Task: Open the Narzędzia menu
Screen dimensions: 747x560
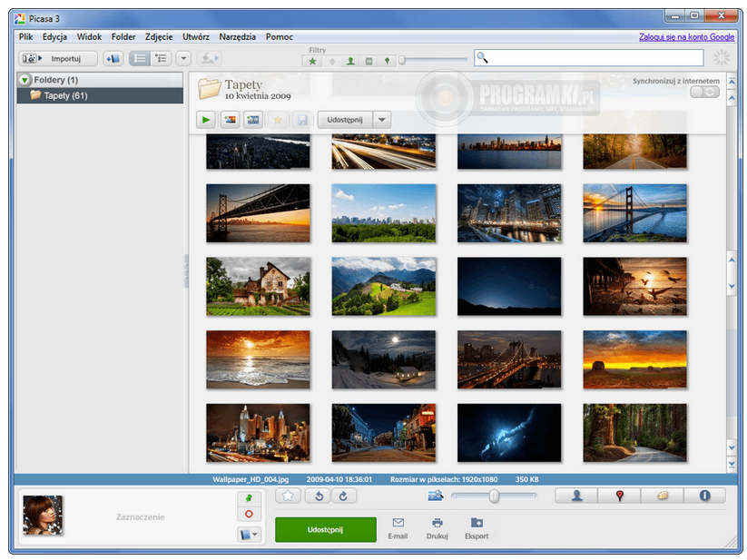Action: [x=237, y=36]
